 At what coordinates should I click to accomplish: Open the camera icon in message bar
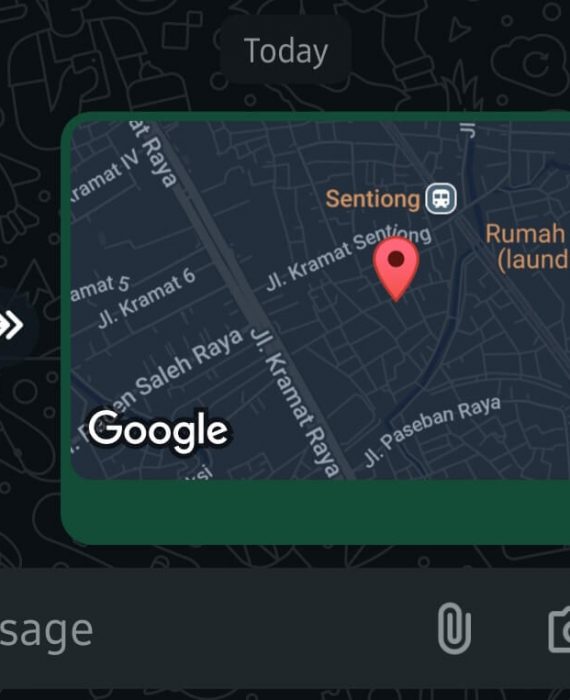(x=560, y=629)
